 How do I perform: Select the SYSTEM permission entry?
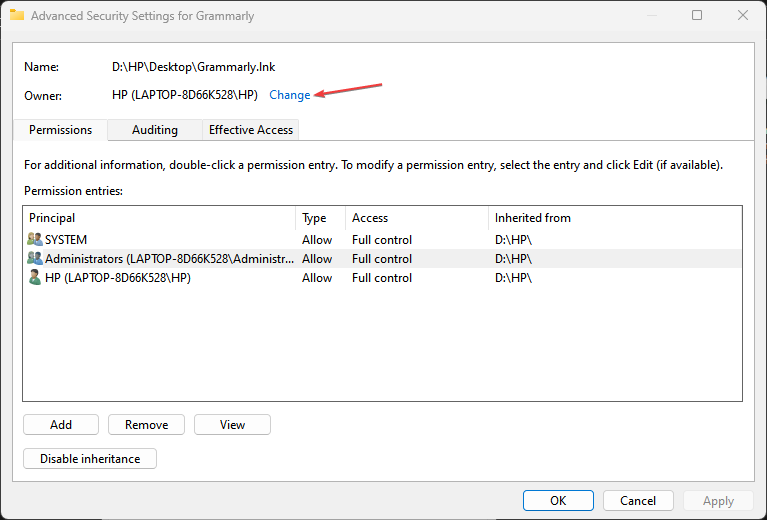coord(382,240)
